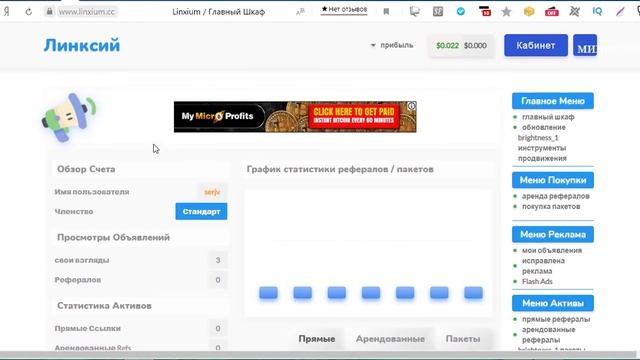
Task: Open инструменты продвижения menu link
Action: coord(542,153)
